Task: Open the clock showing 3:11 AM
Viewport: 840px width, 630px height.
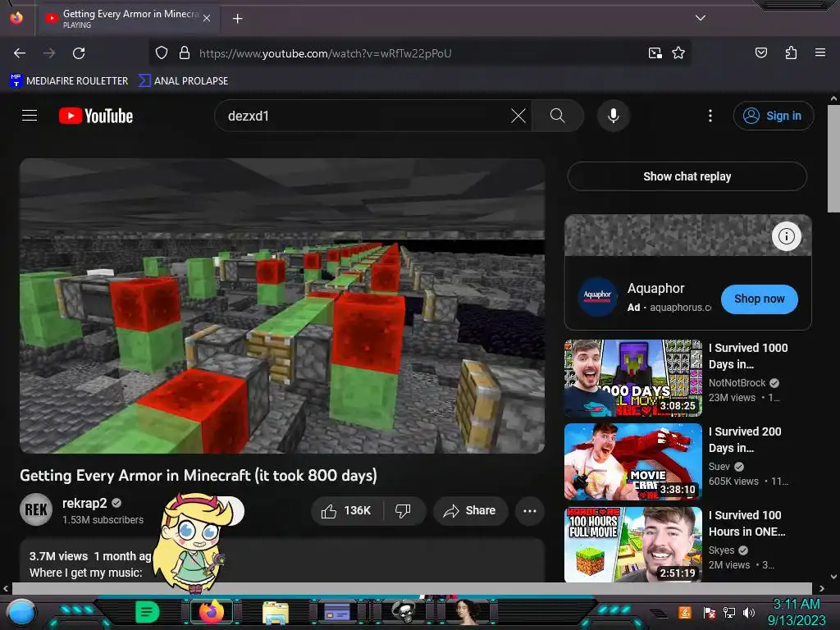Action: [x=797, y=612]
